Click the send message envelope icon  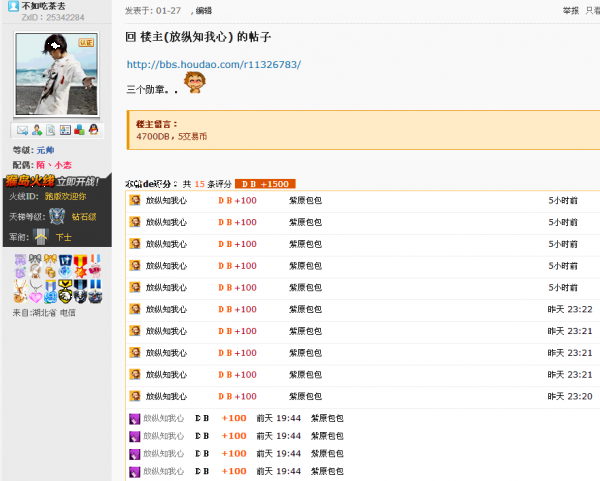tap(22, 130)
